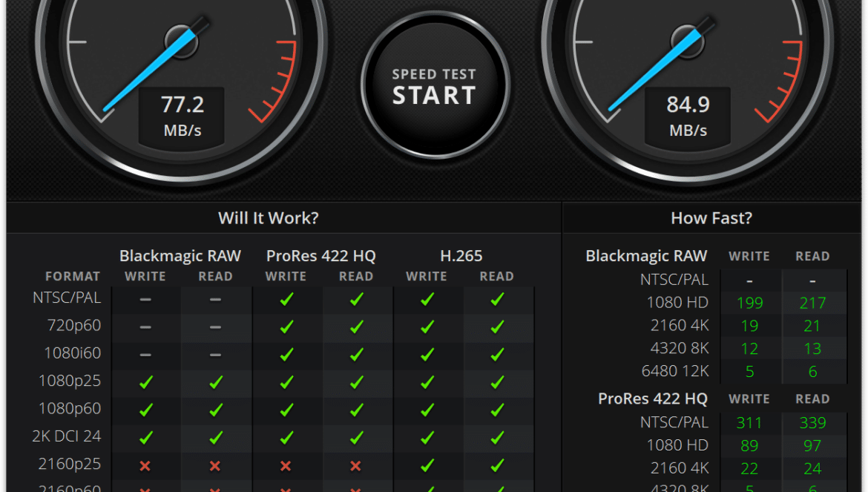Click the 2160p25 format row label
Screen dimensions: 868x492
click(x=70, y=464)
